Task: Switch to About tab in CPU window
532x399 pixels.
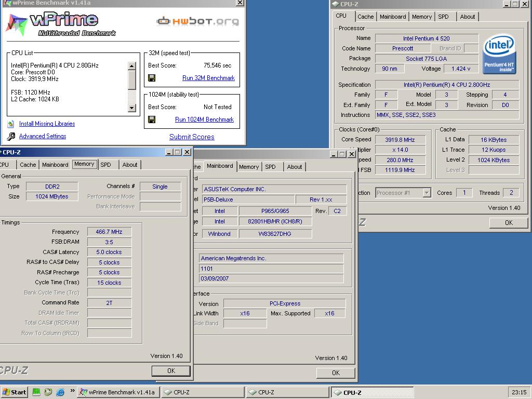Action: (467, 17)
